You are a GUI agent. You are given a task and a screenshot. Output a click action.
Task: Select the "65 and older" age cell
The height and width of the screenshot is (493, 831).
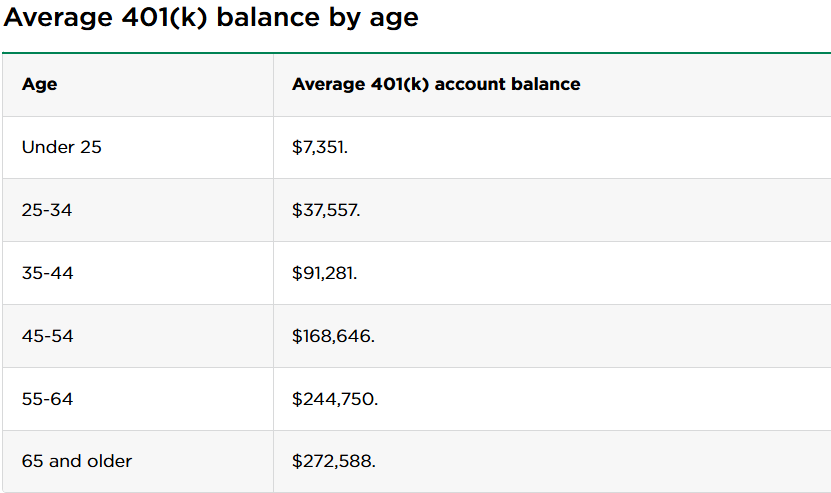pyautogui.click(x=77, y=461)
